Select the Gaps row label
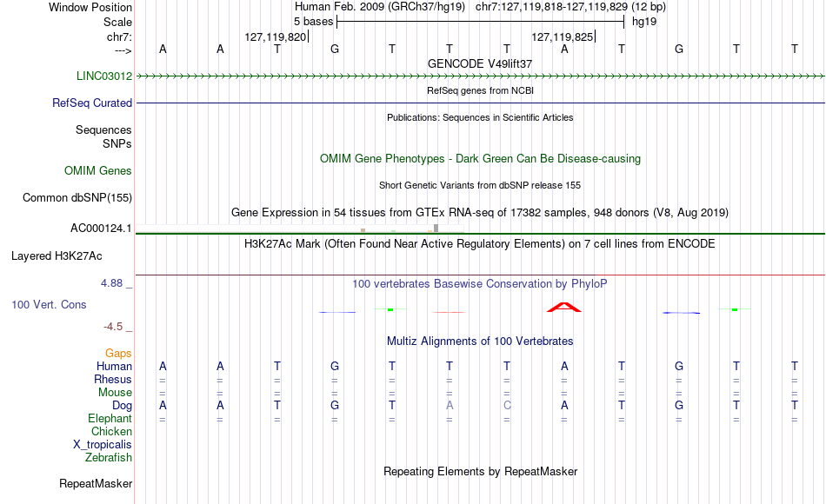826x504 pixels. [118, 353]
